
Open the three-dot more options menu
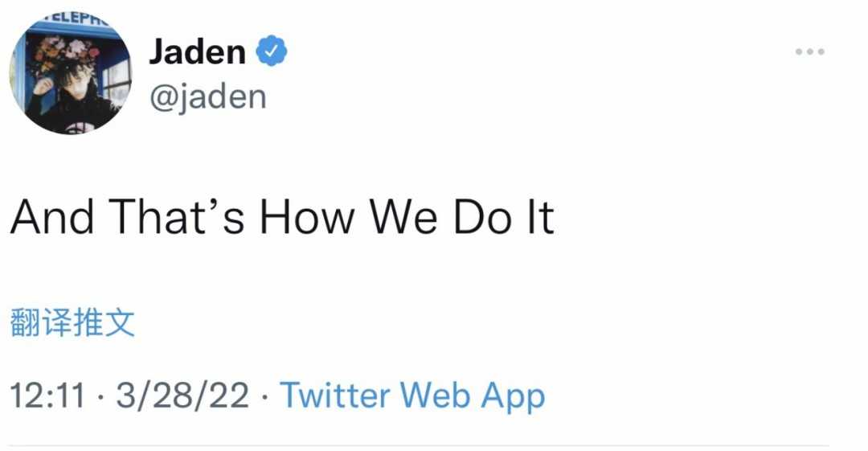click(x=810, y=51)
